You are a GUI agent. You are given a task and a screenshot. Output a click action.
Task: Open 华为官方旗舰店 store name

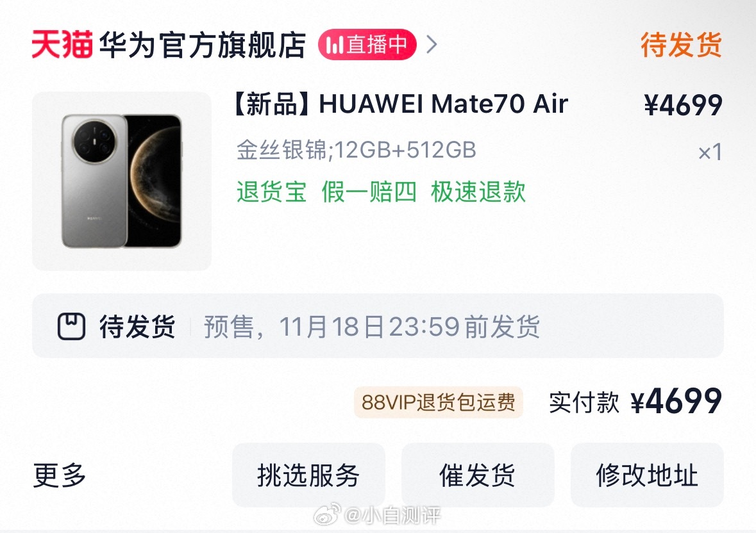(x=203, y=45)
